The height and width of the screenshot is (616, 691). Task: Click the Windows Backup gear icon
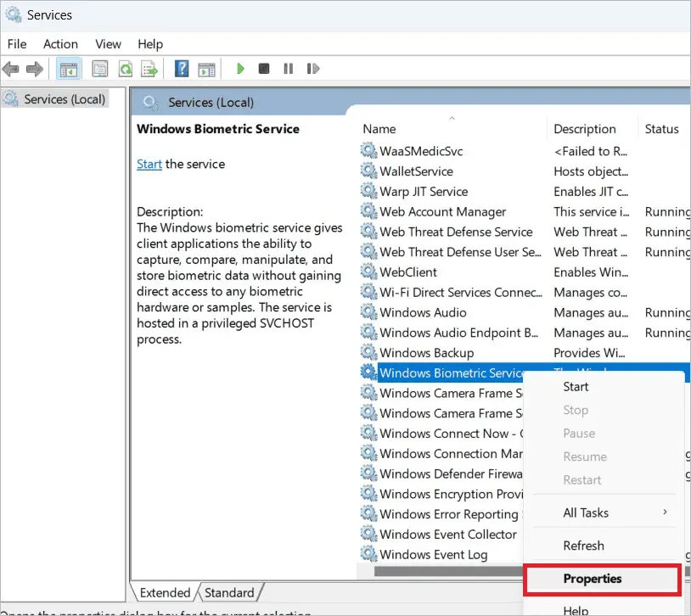pyautogui.click(x=368, y=352)
